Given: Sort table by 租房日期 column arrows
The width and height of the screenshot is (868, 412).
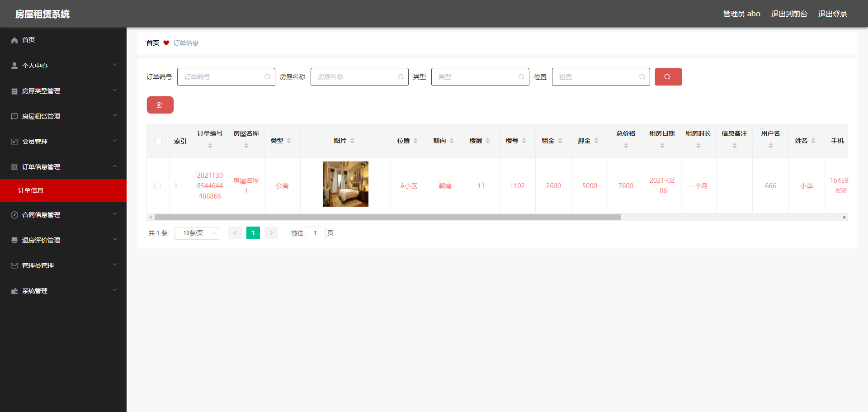Looking at the screenshot, I should pos(662,146).
